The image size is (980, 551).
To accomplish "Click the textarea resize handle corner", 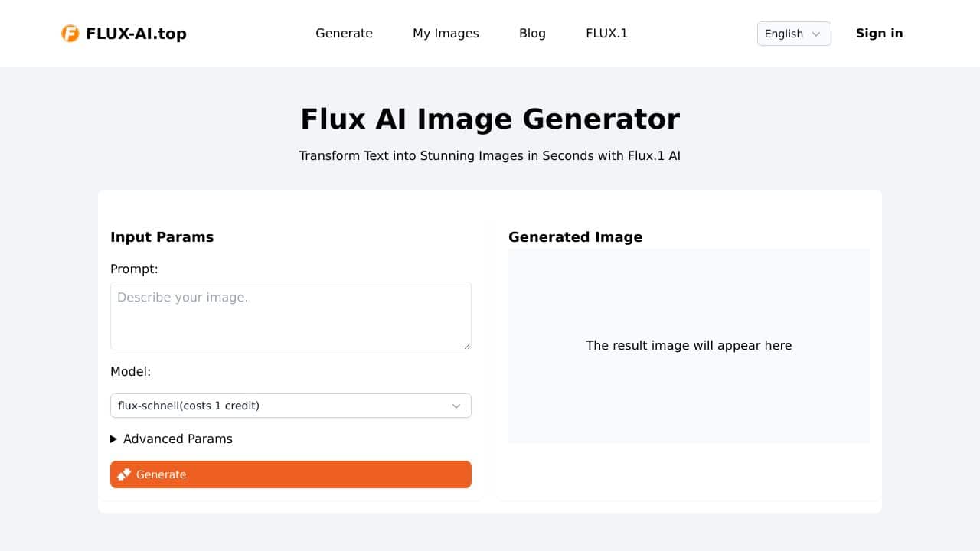I will [x=467, y=346].
